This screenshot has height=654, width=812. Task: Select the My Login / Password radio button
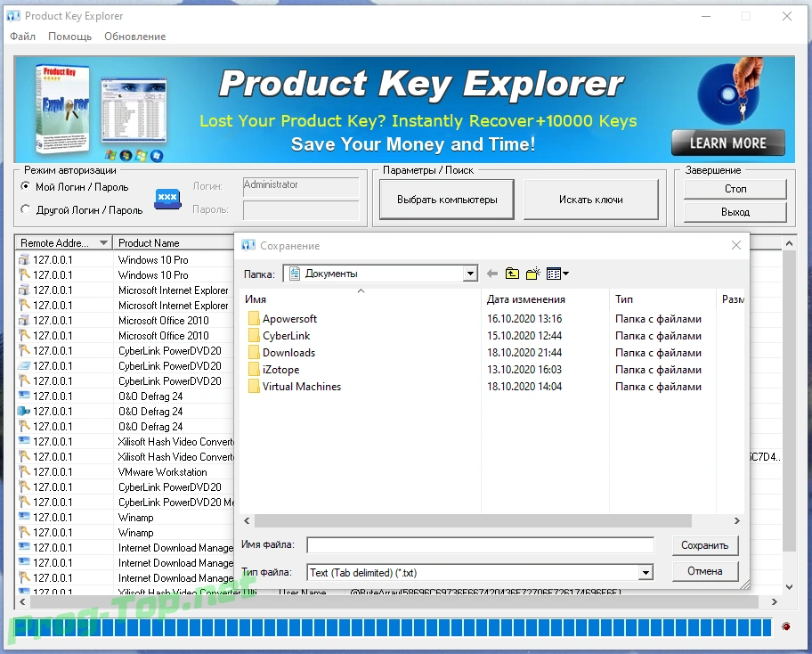pyautogui.click(x=25, y=186)
